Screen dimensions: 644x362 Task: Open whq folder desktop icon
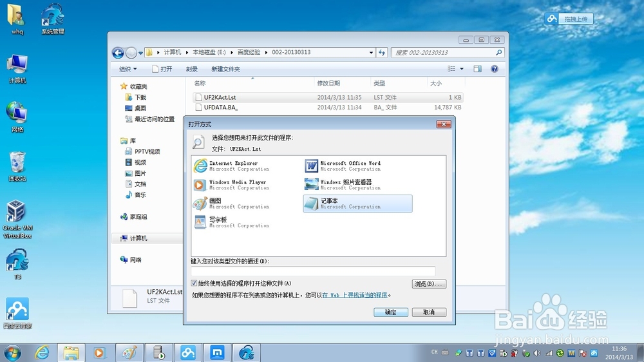point(17,19)
